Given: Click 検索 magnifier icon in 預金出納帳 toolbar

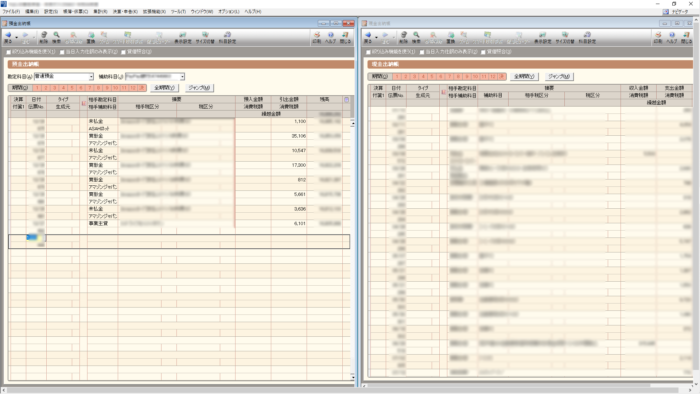Looking at the screenshot, I should tap(56, 37).
